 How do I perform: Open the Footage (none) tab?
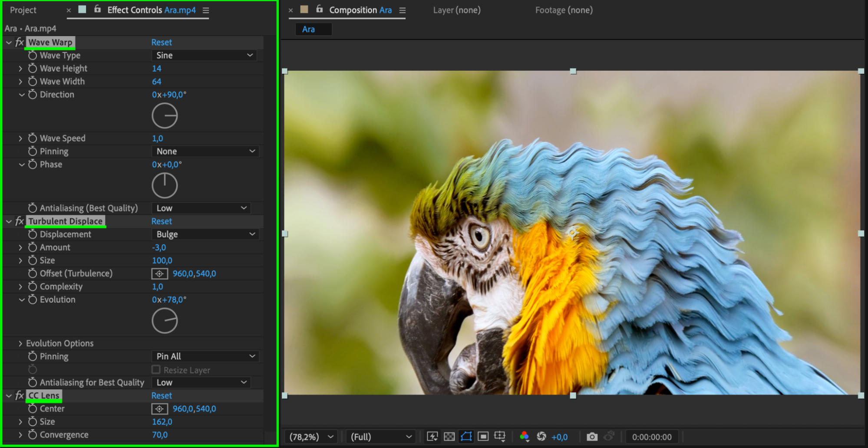(564, 10)
